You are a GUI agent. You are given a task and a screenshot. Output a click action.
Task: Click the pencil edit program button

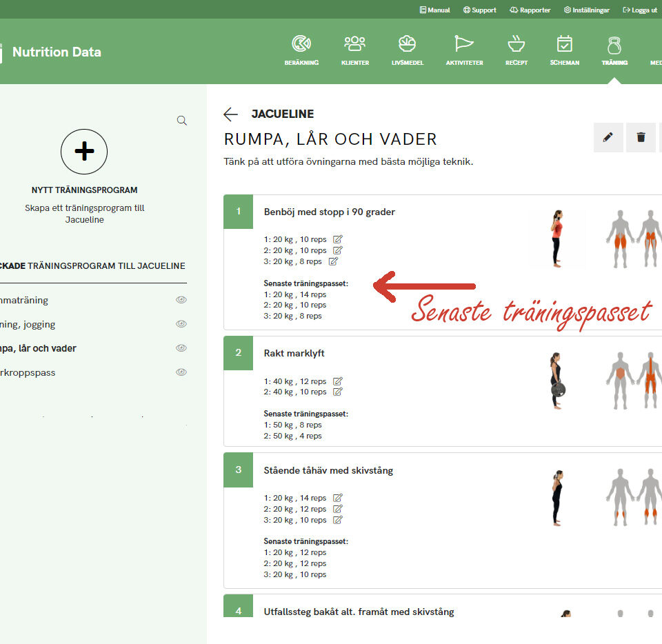click(x=608, y=138)
